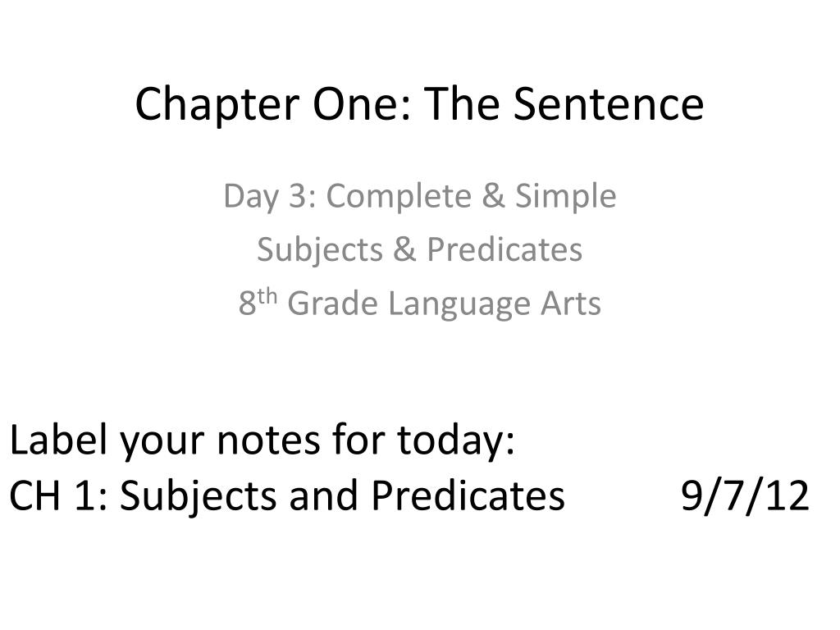Click the date '9/7/12'
This screenshot has width=840, height=630.
(745, 496)
